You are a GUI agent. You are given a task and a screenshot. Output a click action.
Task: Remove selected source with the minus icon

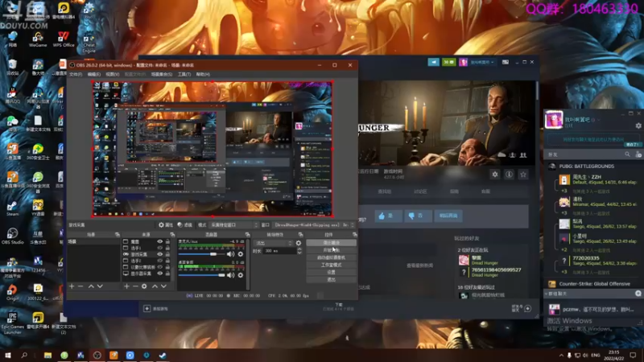(x=135, y=286)
